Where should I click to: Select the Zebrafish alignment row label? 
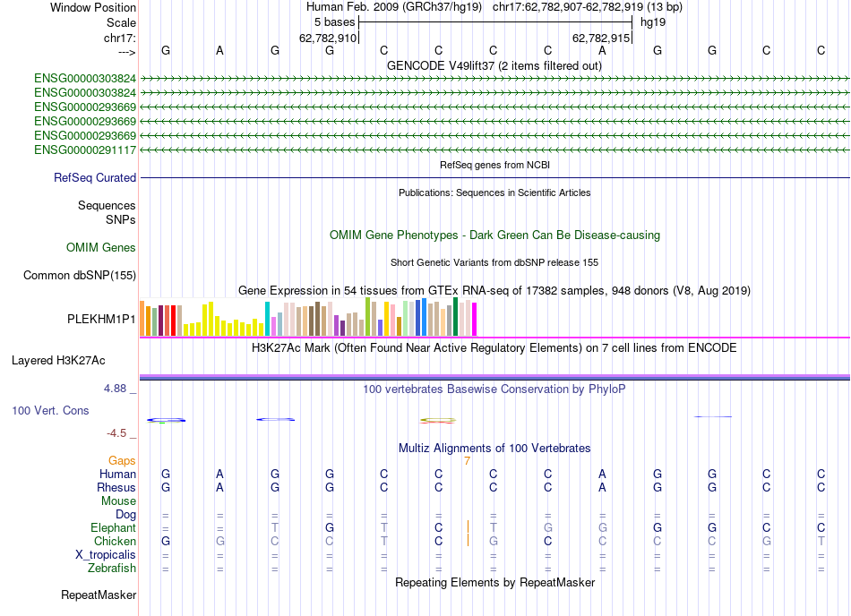(x=112, y=569)
